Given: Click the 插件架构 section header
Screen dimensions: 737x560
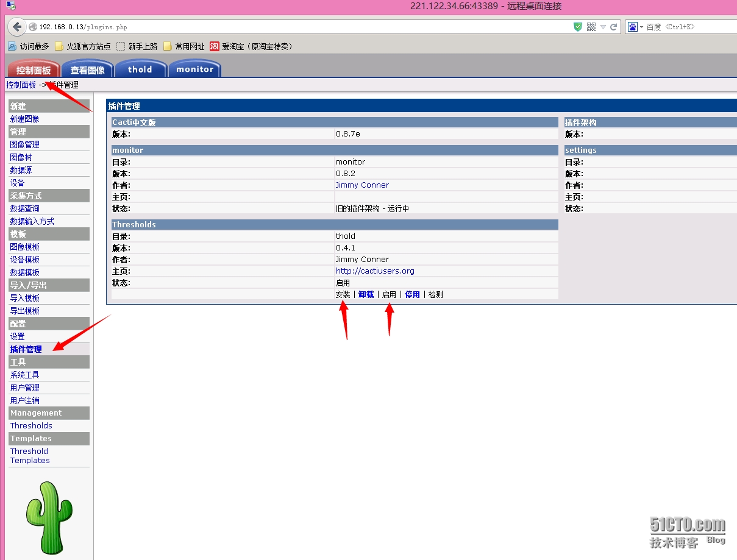Looking at the screenshot, I should tap(650, 122).
